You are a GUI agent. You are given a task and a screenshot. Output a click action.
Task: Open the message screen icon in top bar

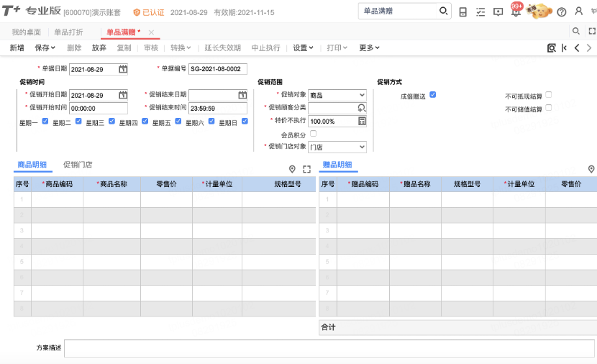coord(498,12)
